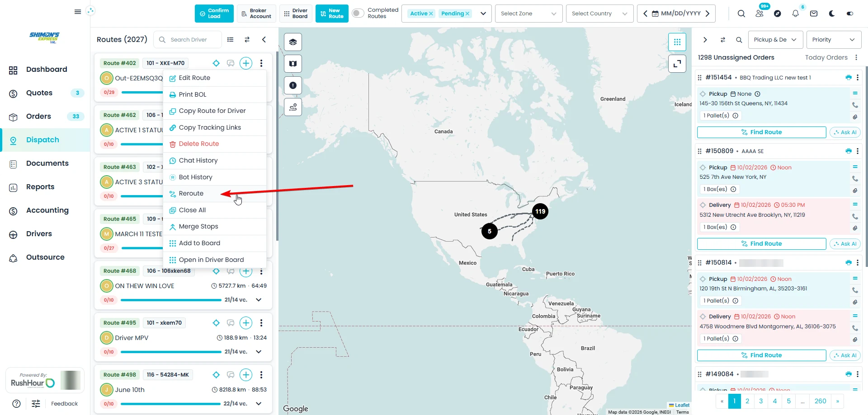The image size is (868, 415).
Task: Open the notifications bell icon
Action: tap(795, 14)
